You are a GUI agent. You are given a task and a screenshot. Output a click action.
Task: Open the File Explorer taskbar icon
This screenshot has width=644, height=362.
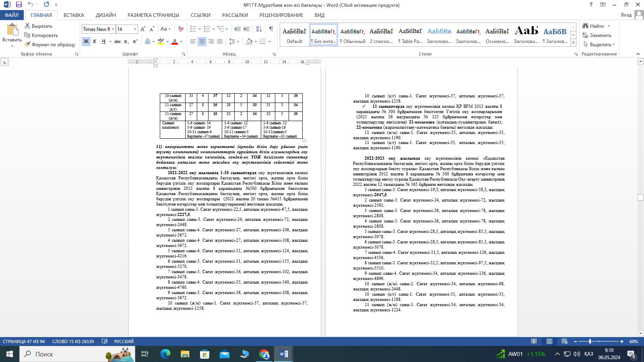(185, 354)
